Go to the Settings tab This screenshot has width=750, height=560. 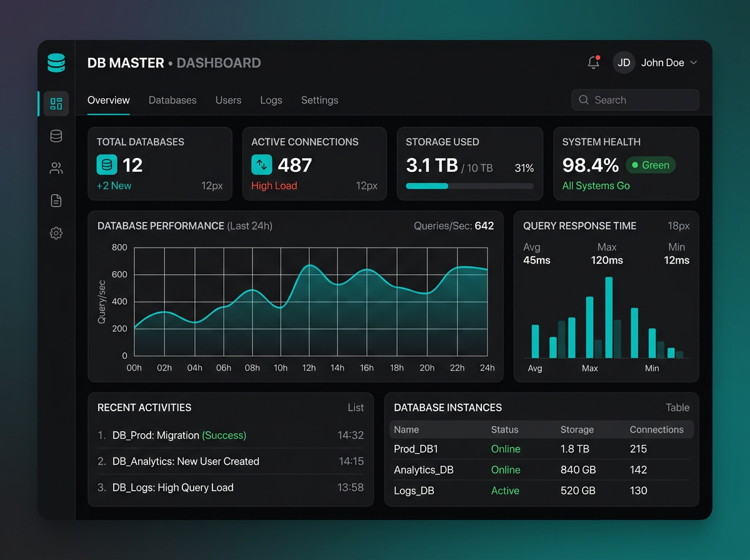[x=319, y=100]
